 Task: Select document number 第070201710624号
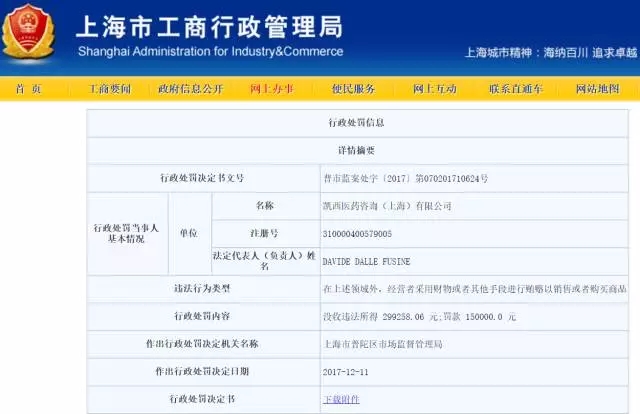point(451,178)
